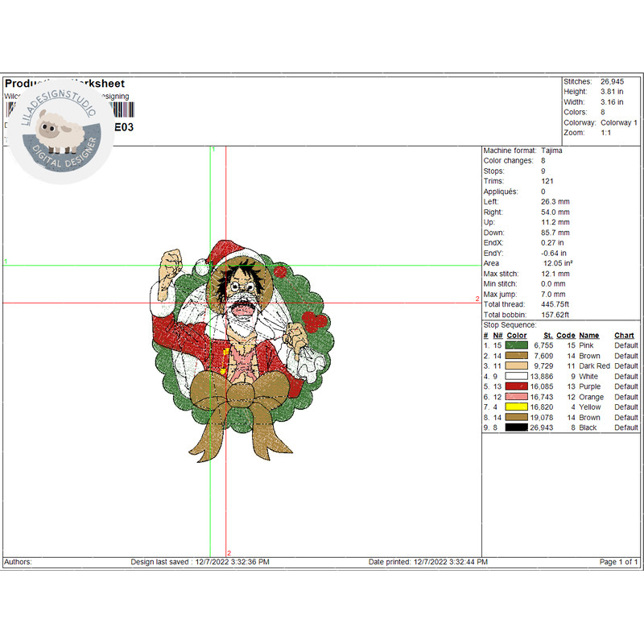Pick the white swatch in stop row 4
Image resolution: width=644 pixels, height=644 pixels.
click(x=516, y=377)
